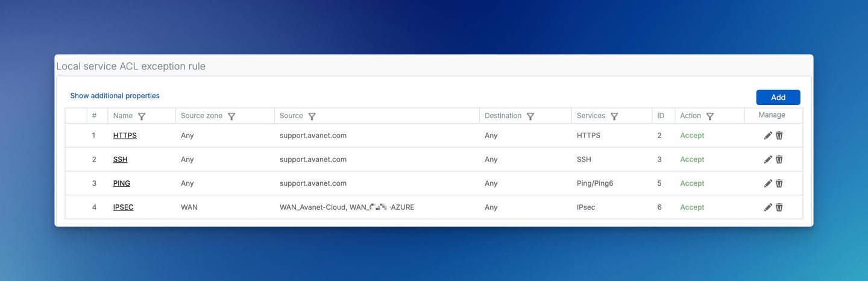Click the Local service ACL exception rule title
Viewport: 868px width, 281px height.
coord(131,66)
